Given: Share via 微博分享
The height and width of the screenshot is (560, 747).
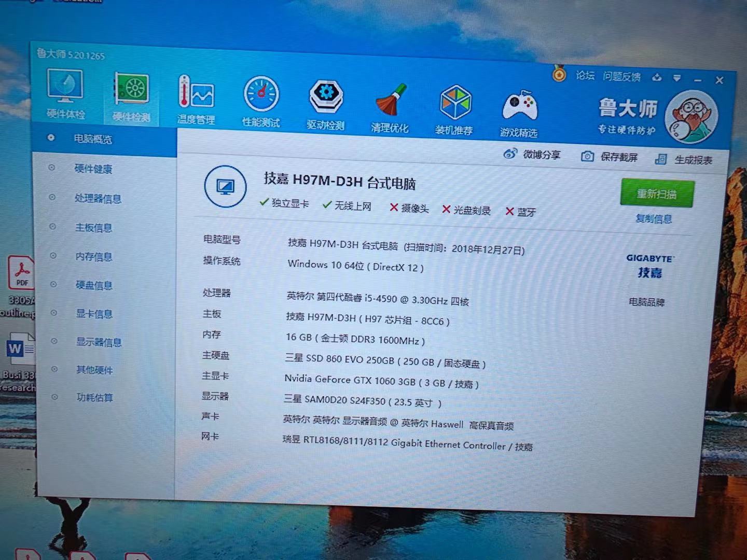Looking at the screenshot, I should [x=532, y=155].
